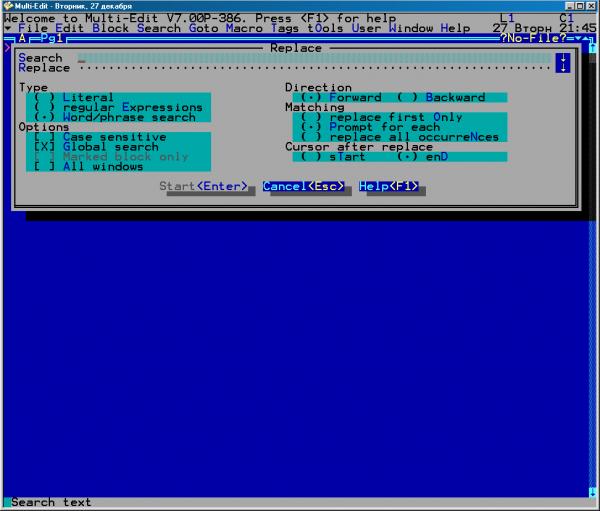Open the Tags menu
The height and width of the screenshot is (511, 600).
pyautogui.click(x=285, y=28)
